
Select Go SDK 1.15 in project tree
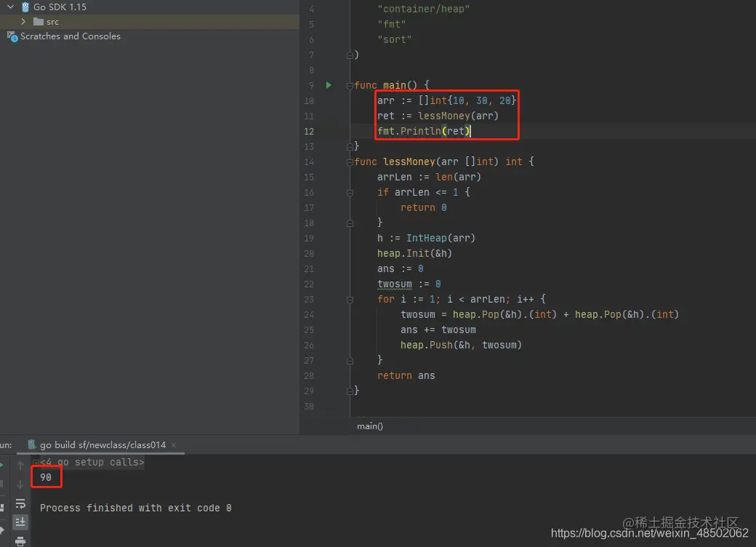pyautogui.click(x=60, y=7)
